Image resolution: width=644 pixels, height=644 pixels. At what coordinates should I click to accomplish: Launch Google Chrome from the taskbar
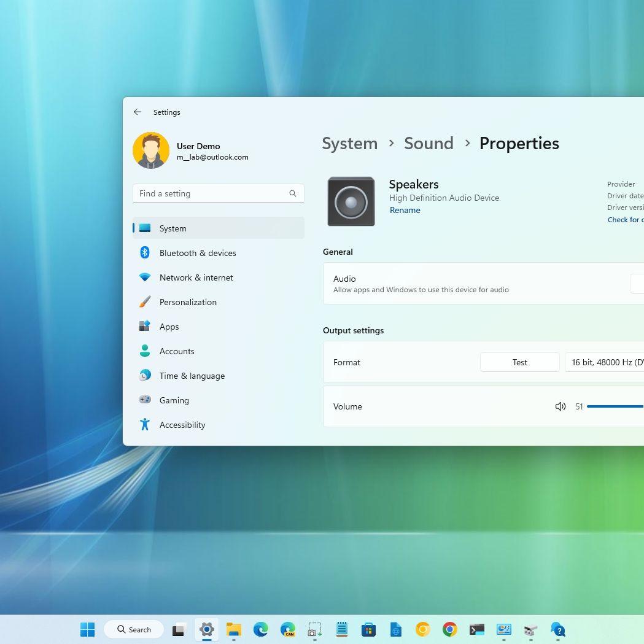tap(450, 629)
